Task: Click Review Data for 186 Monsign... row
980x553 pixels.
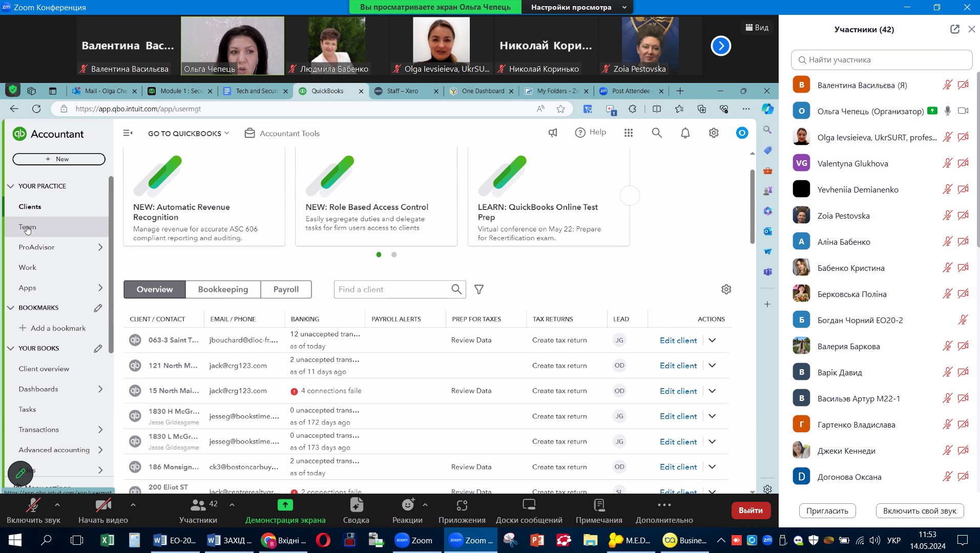Action: (471, 467)
